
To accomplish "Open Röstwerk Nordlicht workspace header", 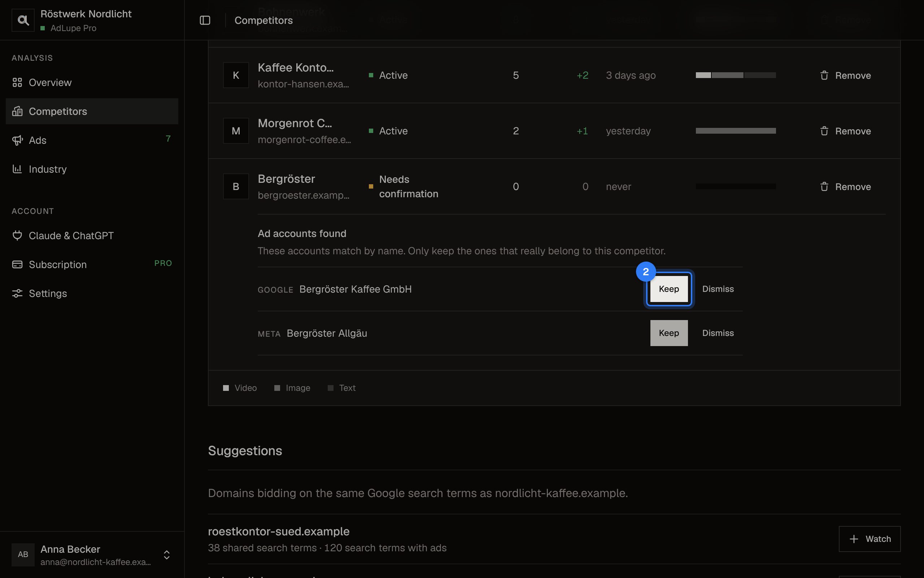I will click(92, 20).
